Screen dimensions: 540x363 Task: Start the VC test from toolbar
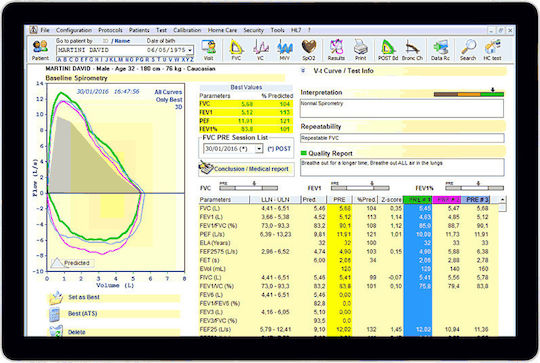[x=260, y=50]
